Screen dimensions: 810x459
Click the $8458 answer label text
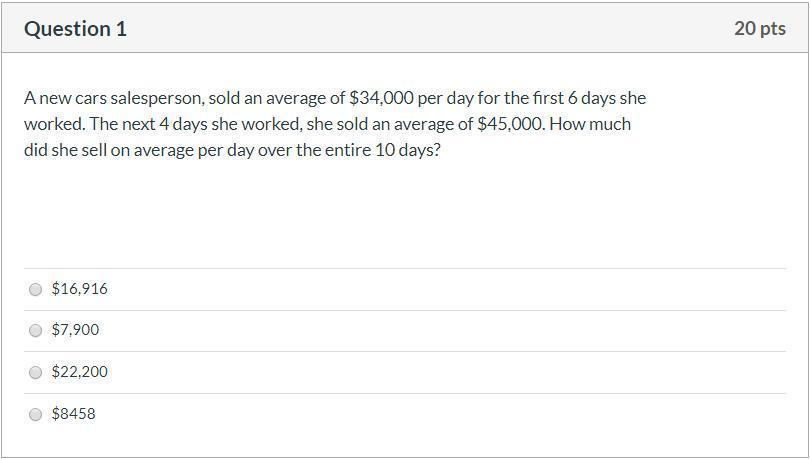coord(73,414)
